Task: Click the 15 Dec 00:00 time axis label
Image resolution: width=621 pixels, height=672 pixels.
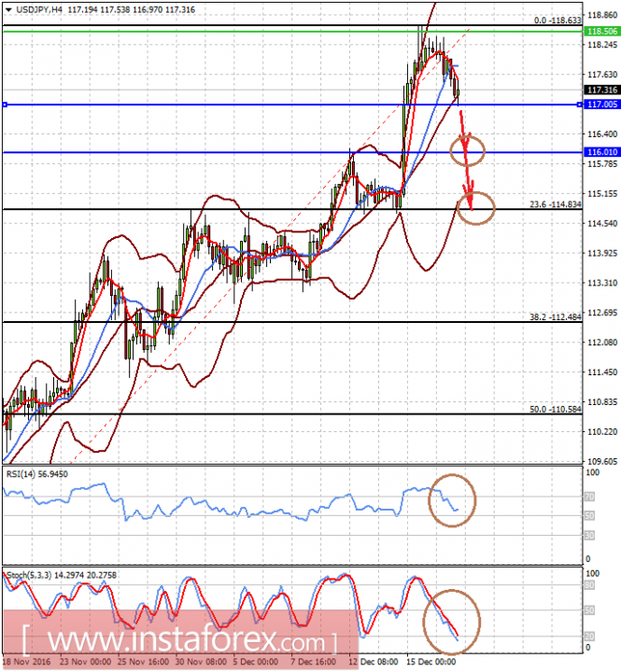Action: point(430,662)
